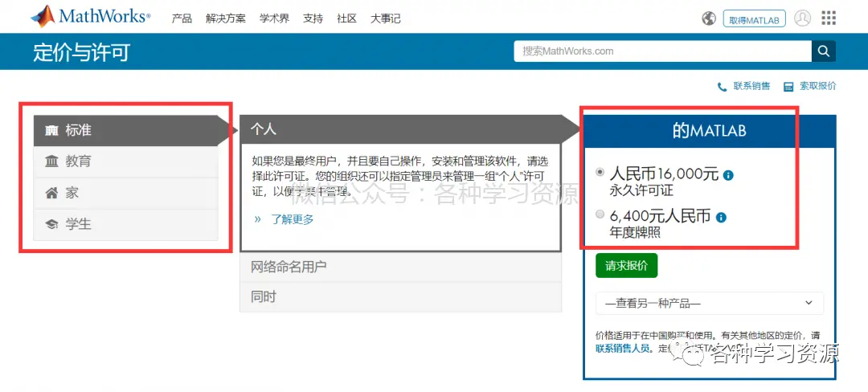Click info icon beside 人民币16,000元

(x=728, y=175)
